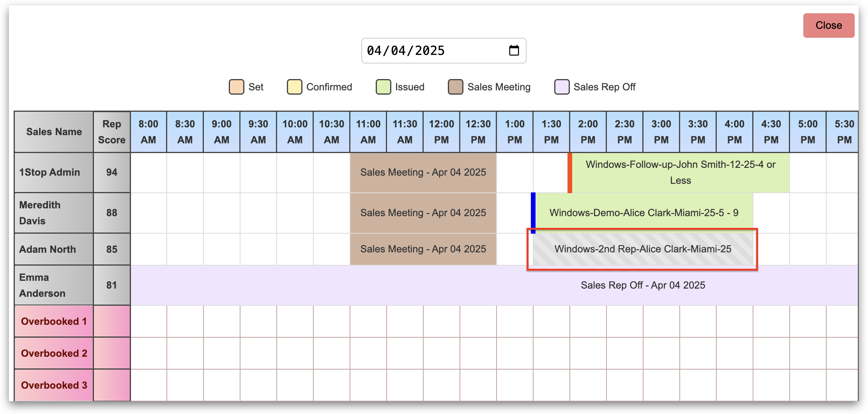Click the Set legend color swatch
The image size is (868, 414).
[x=236, y=87]
